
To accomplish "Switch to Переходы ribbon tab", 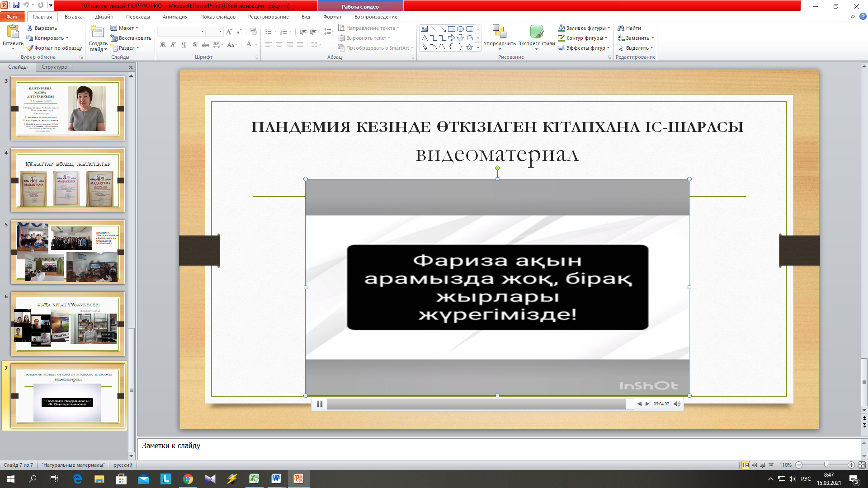I will tap(138, 17).
